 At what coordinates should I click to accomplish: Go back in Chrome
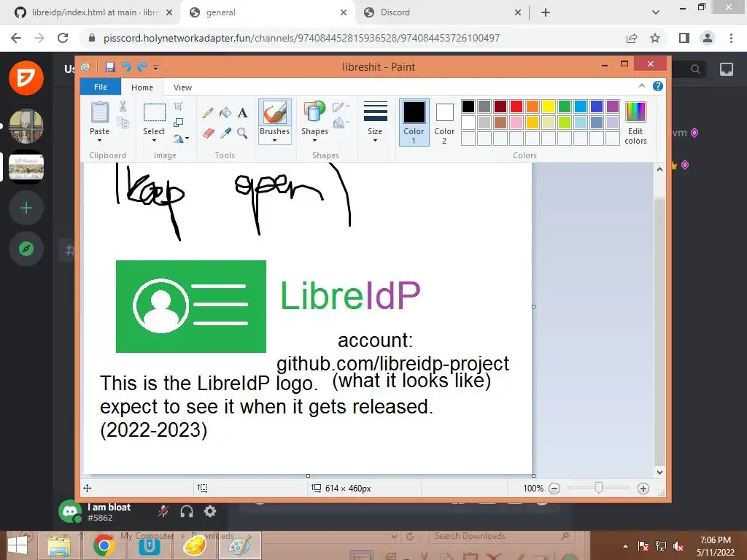tap(16, 38)
